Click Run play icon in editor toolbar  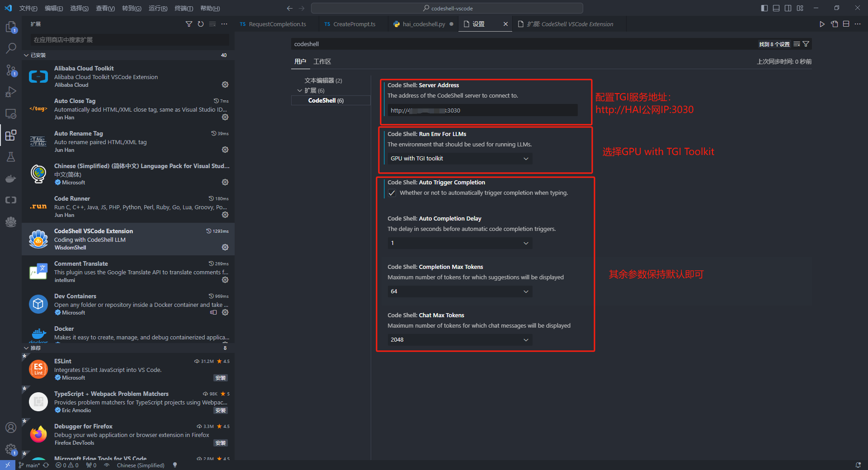click(822, 24)
